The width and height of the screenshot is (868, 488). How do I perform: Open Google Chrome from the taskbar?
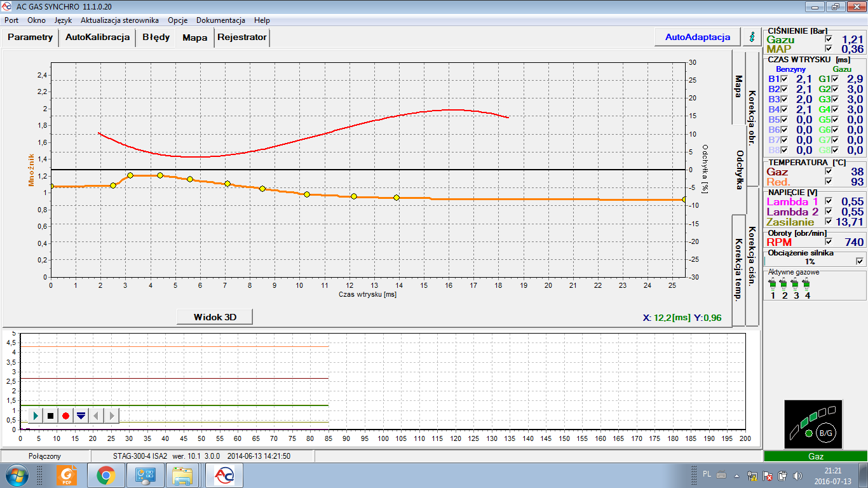point(105,475)
